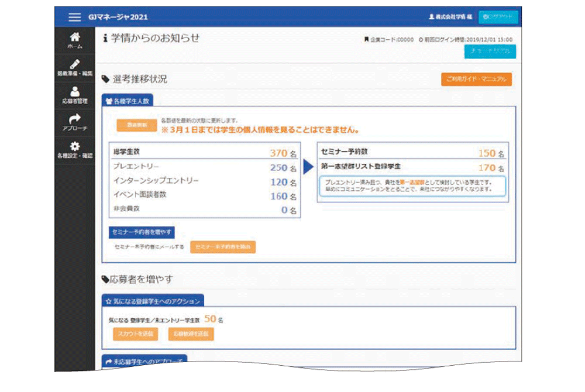This screenshot has width=585, height=392.
Task: Select the 気になる登録学生へのアクション tab
Action: pyautogui.click(x=152, y=301)
